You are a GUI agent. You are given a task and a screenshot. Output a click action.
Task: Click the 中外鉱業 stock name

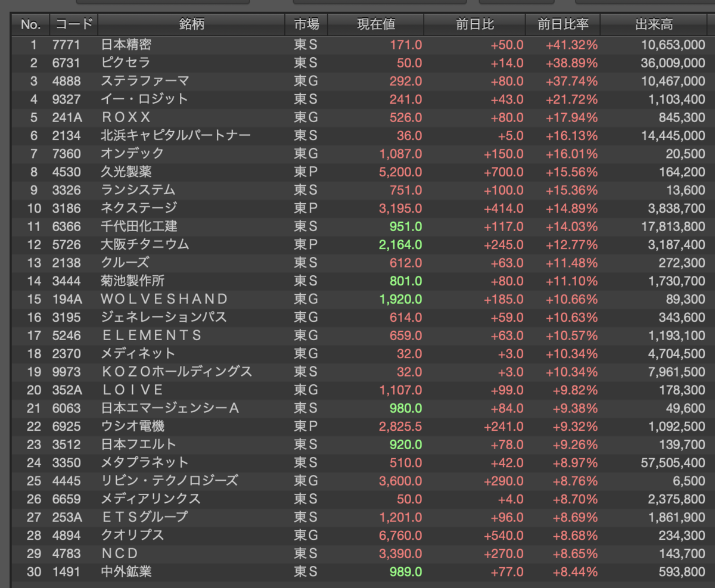(x=126, y=571)
